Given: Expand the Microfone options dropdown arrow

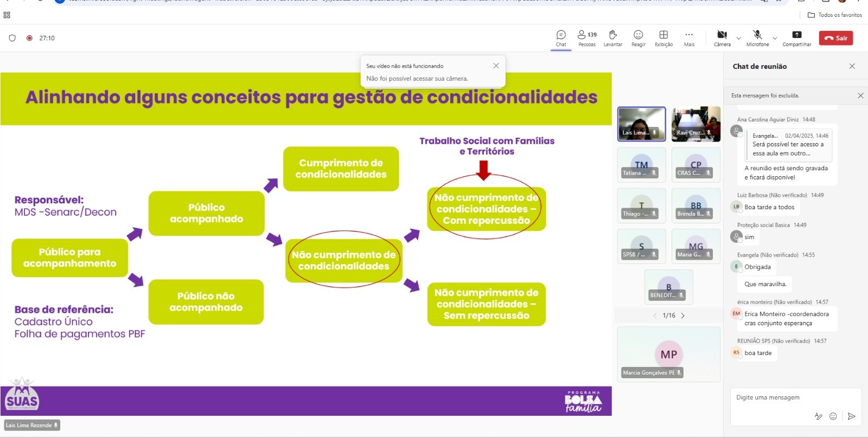Looking at the screenshot, I should (x=775, y=38).
